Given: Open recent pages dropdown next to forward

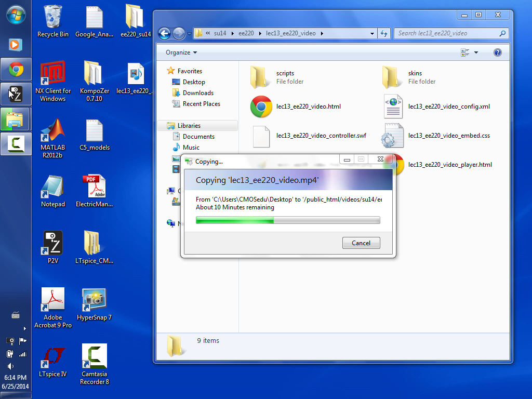Looking at the screenshot, I should click(189, 34).
